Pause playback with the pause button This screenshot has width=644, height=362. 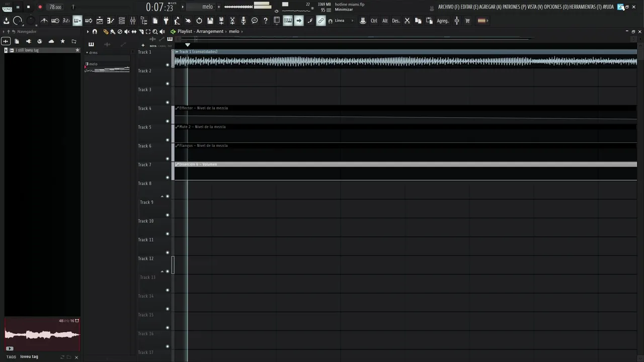(x=18, y=7)
